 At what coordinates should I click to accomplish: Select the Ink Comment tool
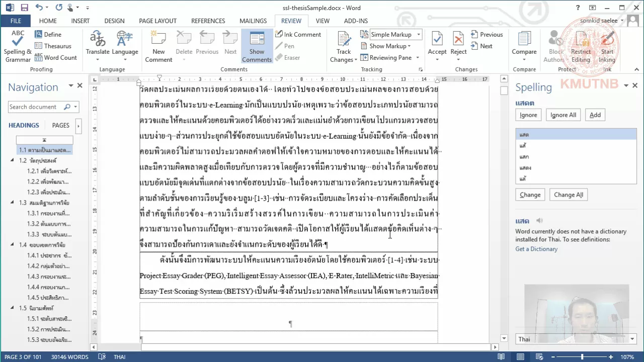tap(298, 34)
